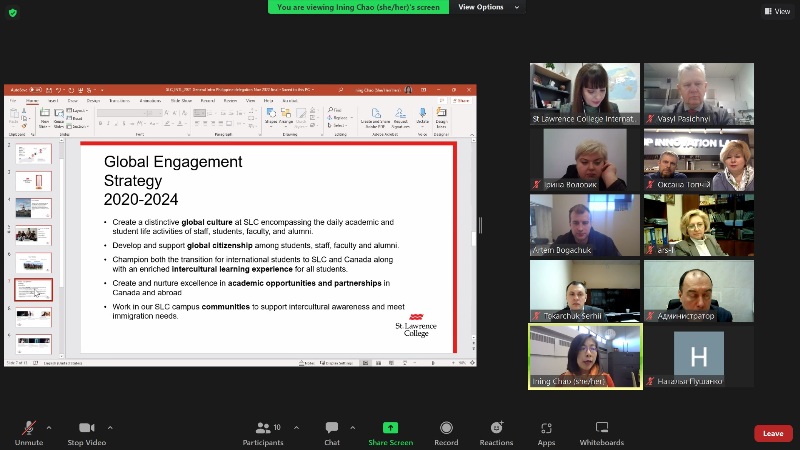Screen dimensions: 800x450
Task: Unmute the microphone in Zoom
Action: tap(29, 433)
